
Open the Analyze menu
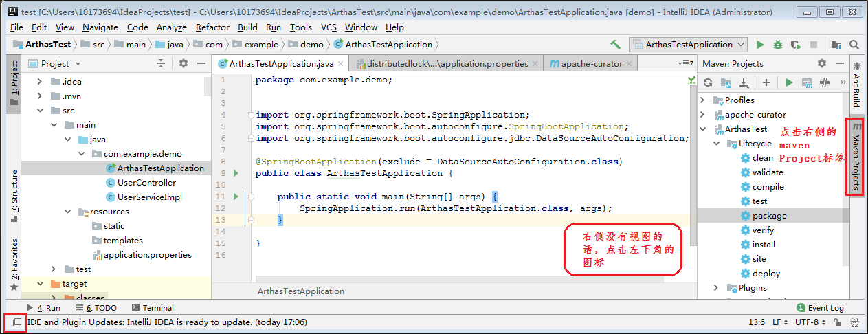(172, 27)
